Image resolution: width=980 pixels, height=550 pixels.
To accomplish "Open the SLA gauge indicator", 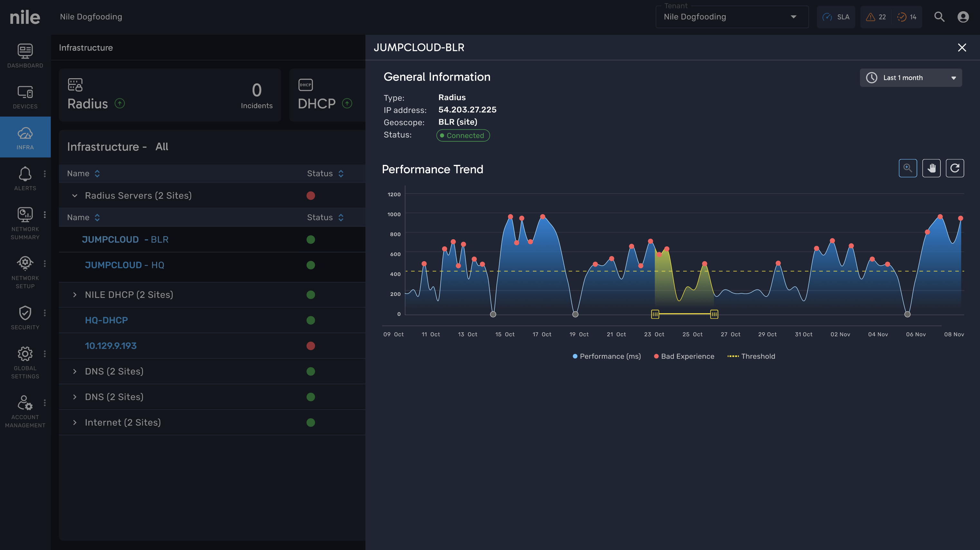I will coord(836,17).
